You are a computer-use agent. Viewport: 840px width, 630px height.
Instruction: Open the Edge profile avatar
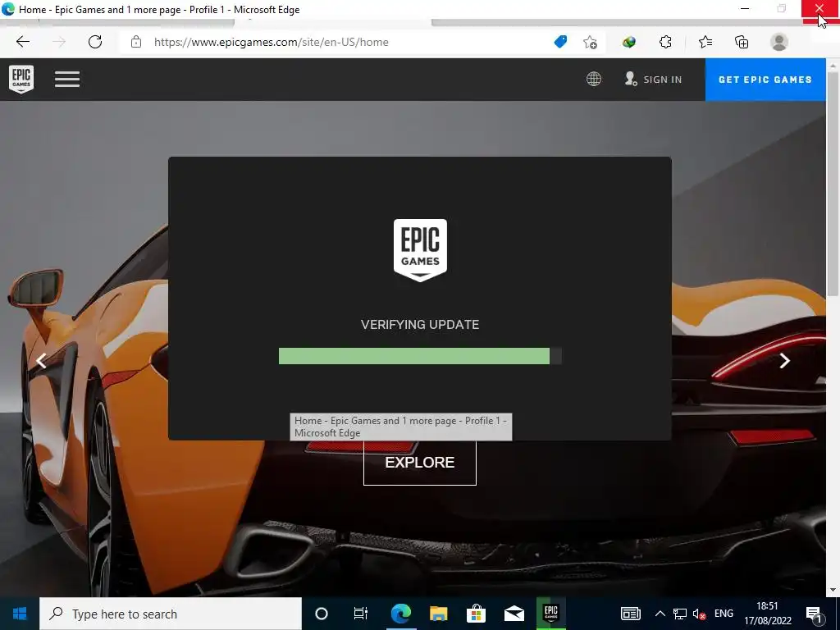click(779, 42)
